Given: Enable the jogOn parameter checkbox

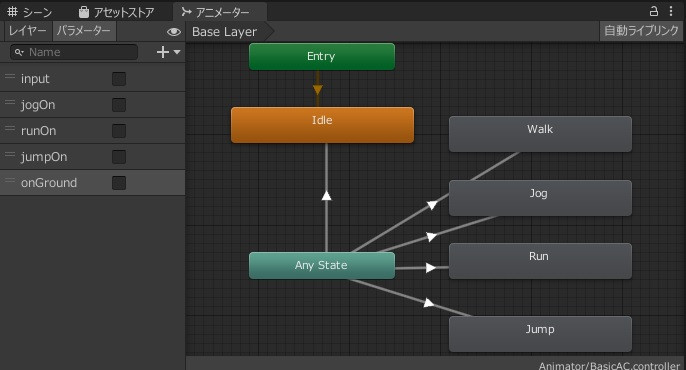Looking at the screenshot, I should point(119,105).
